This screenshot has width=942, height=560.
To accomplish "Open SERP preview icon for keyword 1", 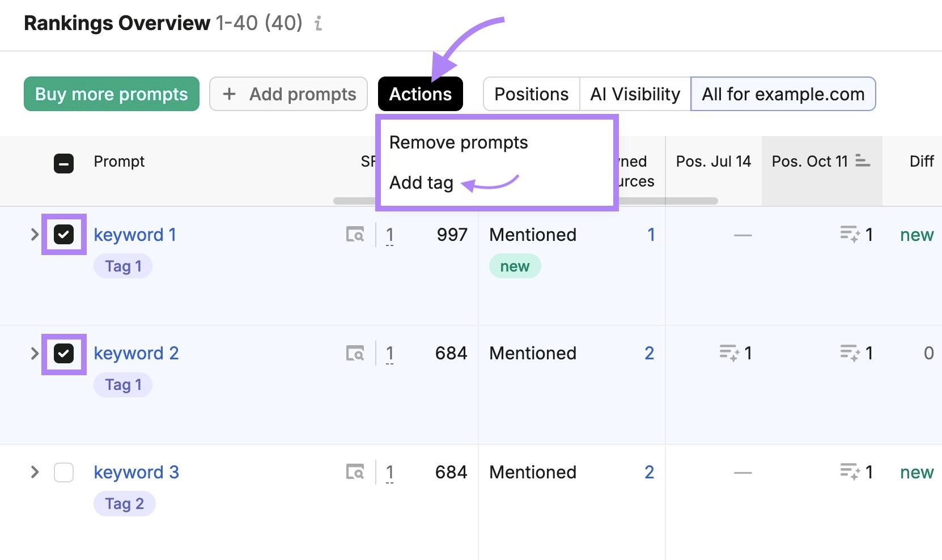I will 355,234.
